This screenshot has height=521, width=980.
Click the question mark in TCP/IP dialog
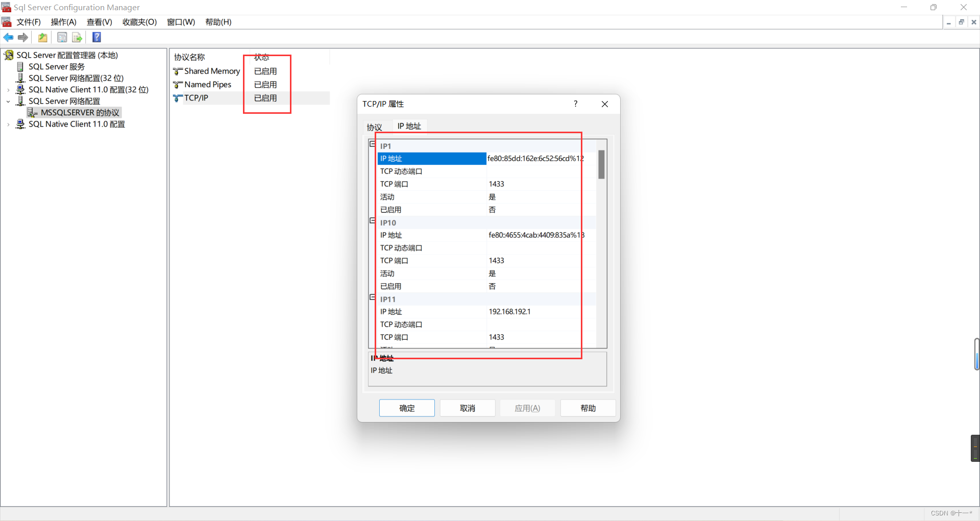point(575,104)
